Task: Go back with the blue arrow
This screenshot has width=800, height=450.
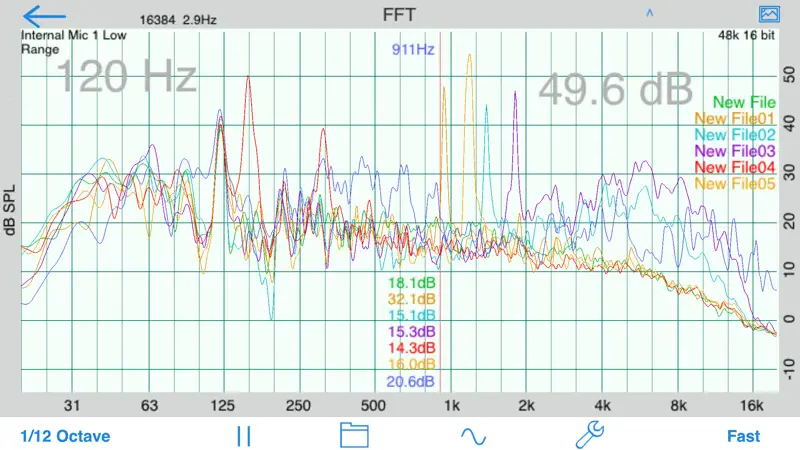Action: pyautogui.click(x=45, y=16)
